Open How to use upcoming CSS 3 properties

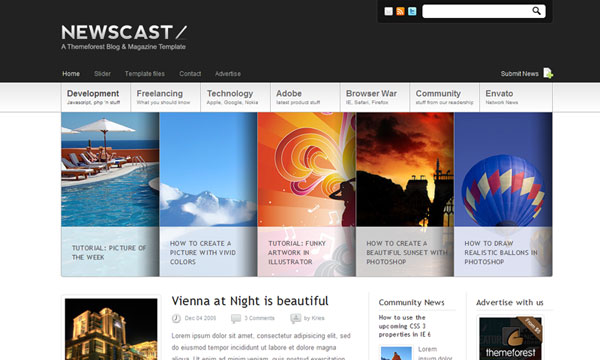coord(404,326)
